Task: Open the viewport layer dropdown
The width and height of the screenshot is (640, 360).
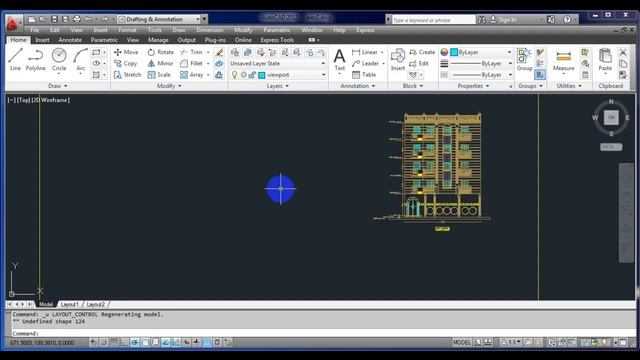Action: pos(278,75)
